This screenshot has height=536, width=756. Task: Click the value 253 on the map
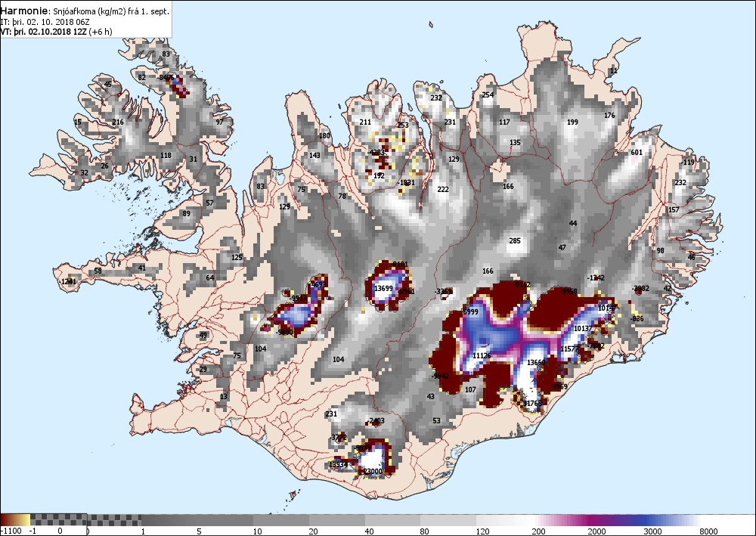(403, 125)
